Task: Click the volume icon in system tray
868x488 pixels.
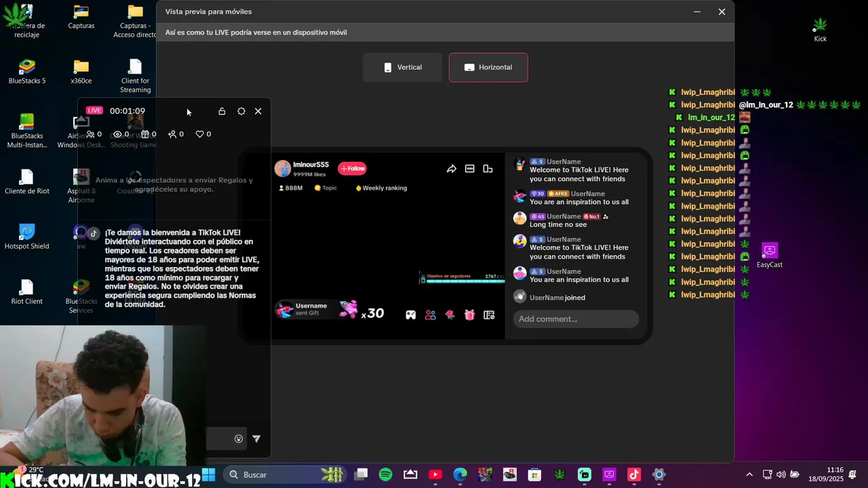Action: pyautogui.click(x=781, y=474)
